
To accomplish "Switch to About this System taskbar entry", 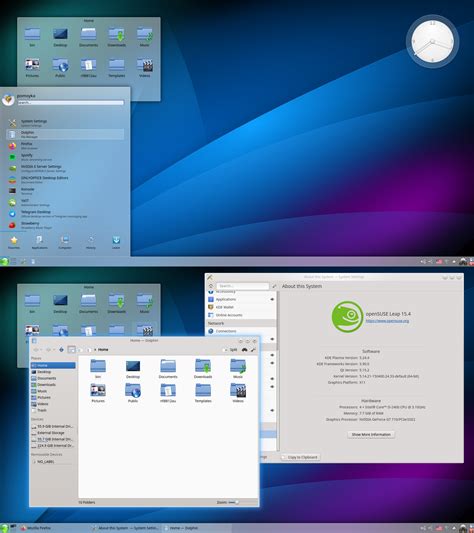I will point(125,528).
